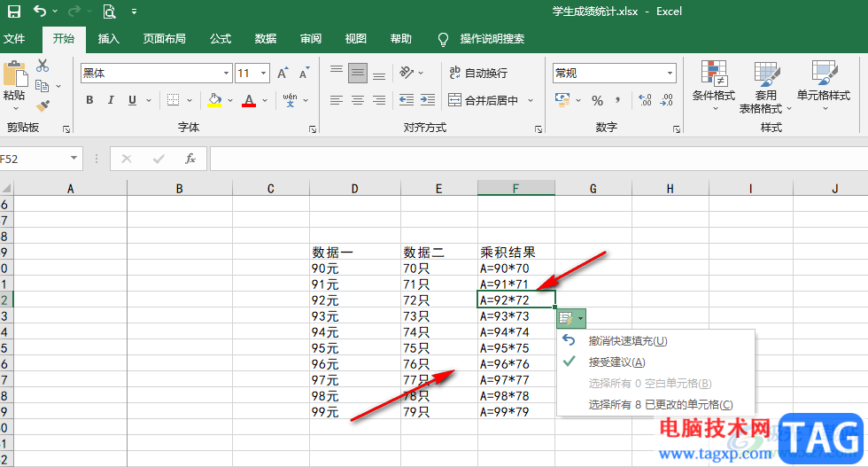Viewport: 868px width, 467px height.
Task: Switch to the 插入 (Insert) tab
Action: pyautogui.click(x=108, y=38)
